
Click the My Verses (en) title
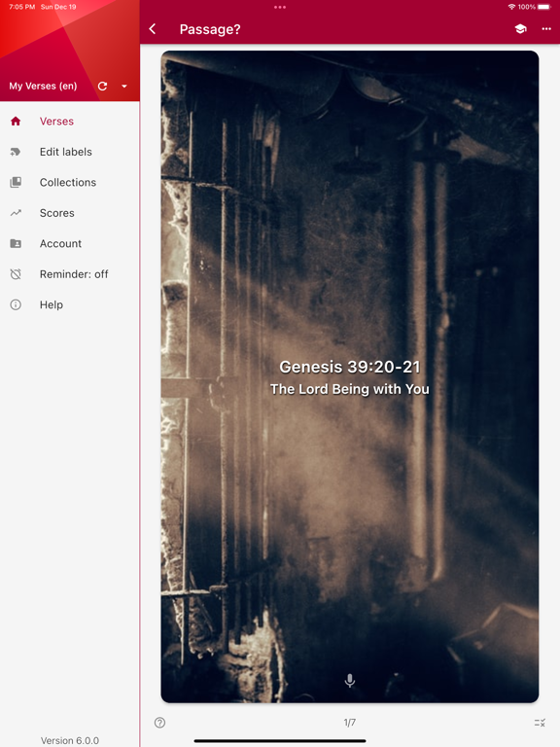pyautogui.click(x=43, y=87)
